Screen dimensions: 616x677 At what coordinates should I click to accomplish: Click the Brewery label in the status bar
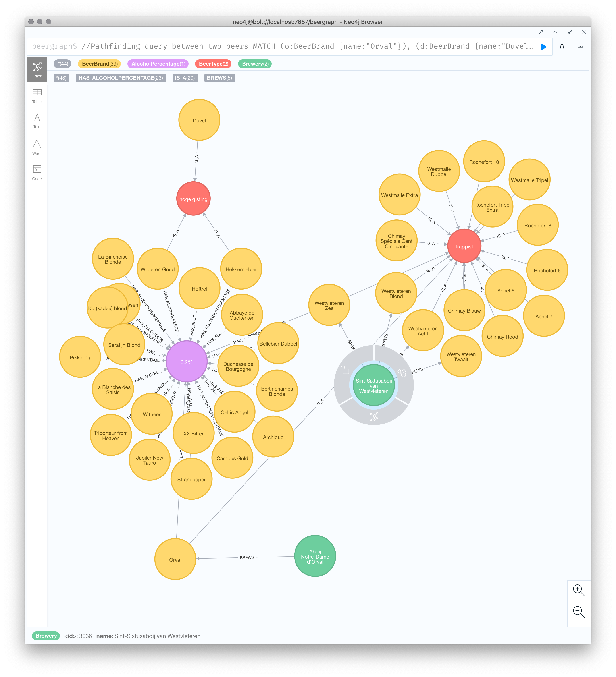click(x=46, y=636)
